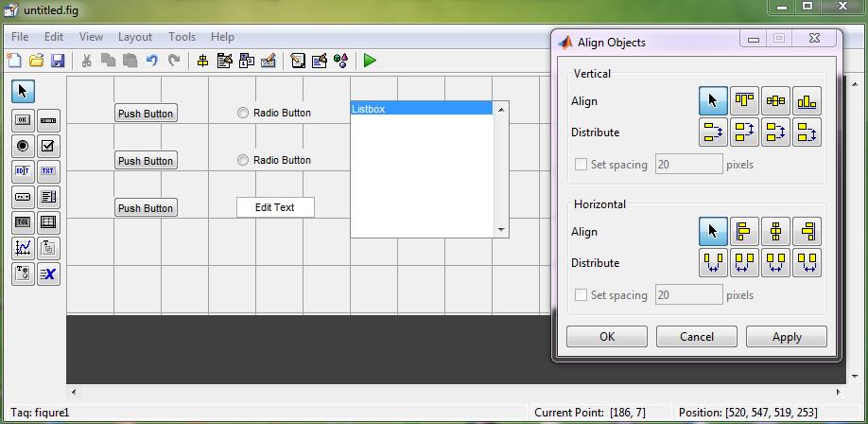Choose the Check Box palette tool
This screenshot has width=868, height=424.
(x=48, y=146)
